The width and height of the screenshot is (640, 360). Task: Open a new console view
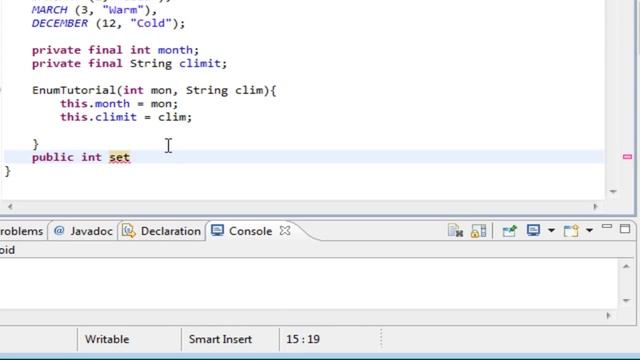coord(571,231)
